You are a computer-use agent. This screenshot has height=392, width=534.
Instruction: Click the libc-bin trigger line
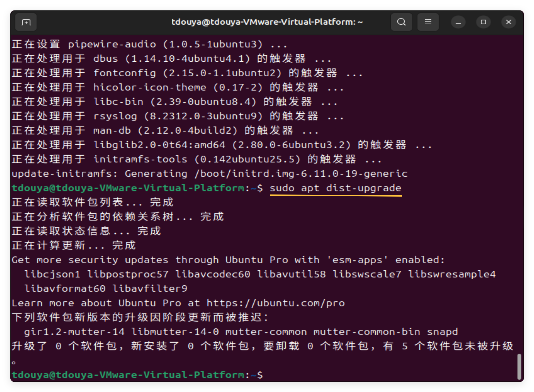tap(175, 102)
